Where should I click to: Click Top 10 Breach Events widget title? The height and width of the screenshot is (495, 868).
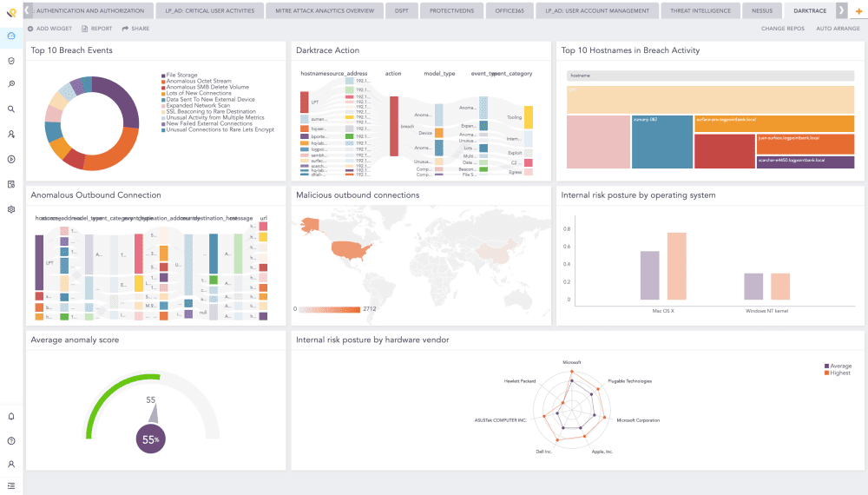click(71, 50)
